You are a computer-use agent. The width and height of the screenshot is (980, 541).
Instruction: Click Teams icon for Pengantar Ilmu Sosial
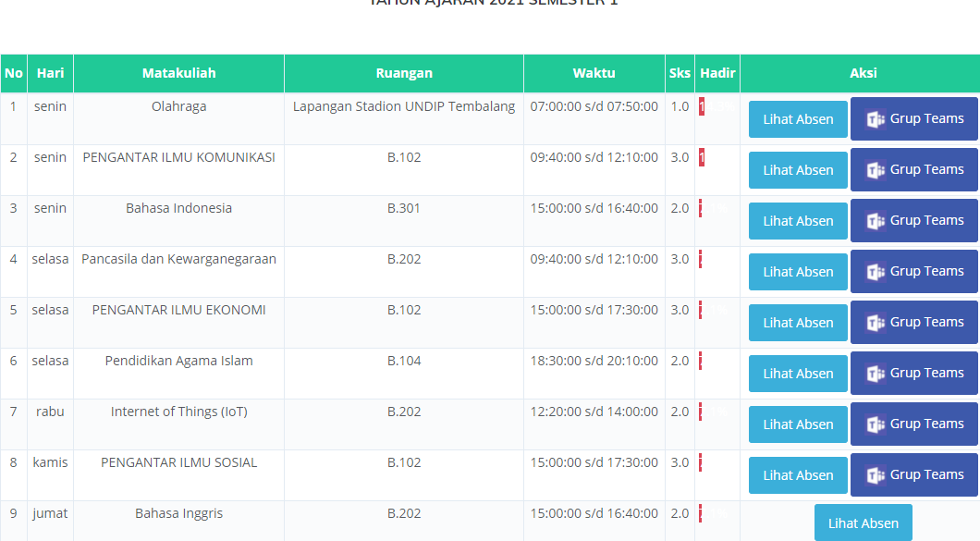point(876,475)
